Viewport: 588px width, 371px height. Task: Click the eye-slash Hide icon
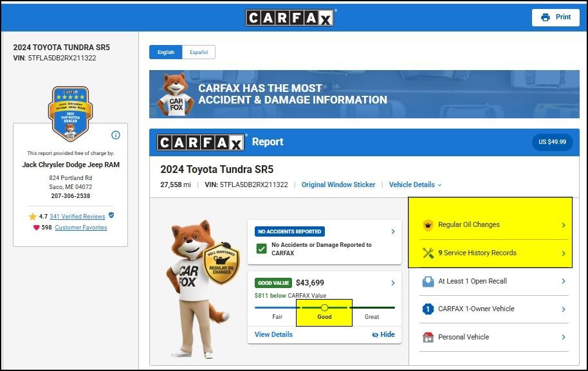click(x=375, y=334)
